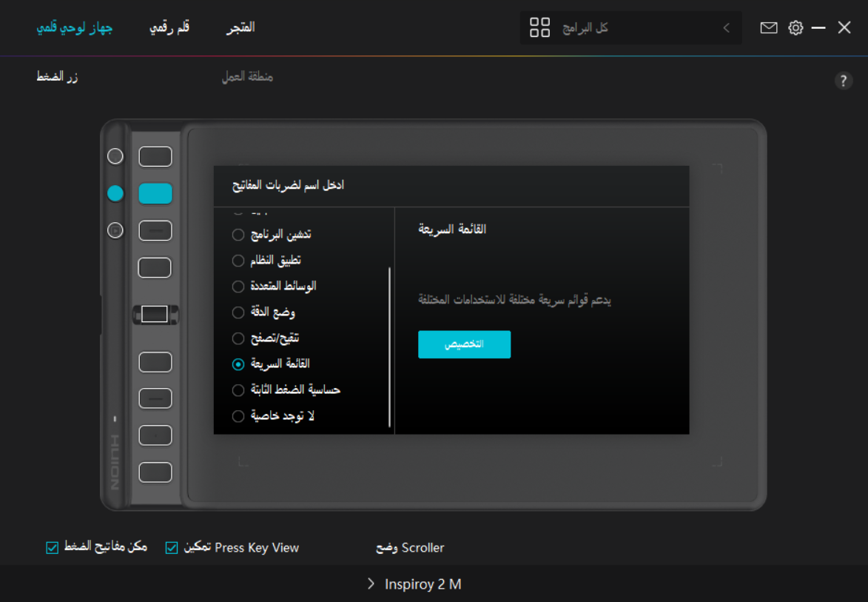Screen dimensions: 868x602
Task: Click the help question mark icon
Action: tap(844, 81)
